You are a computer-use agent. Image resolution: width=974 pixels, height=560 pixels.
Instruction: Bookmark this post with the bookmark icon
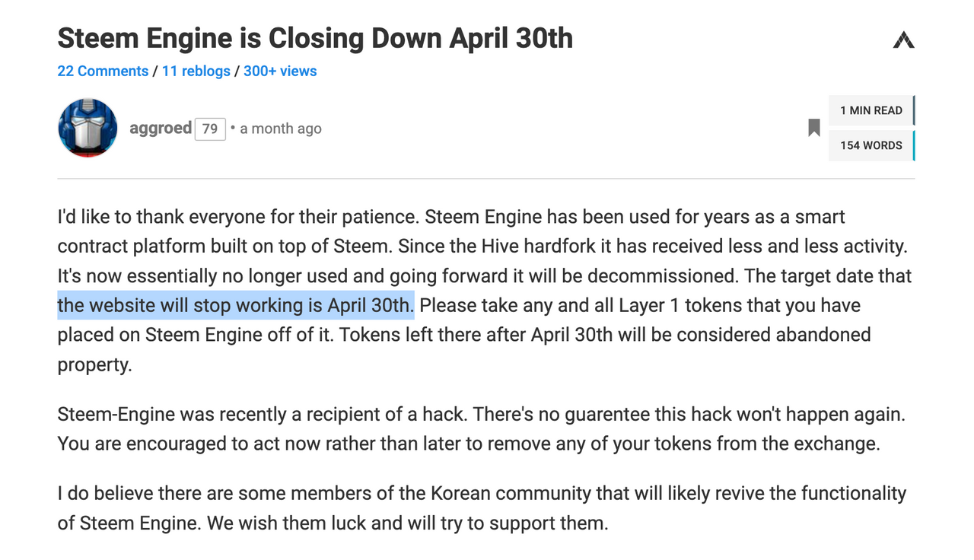pyautogui.click(x=814, y=128)
